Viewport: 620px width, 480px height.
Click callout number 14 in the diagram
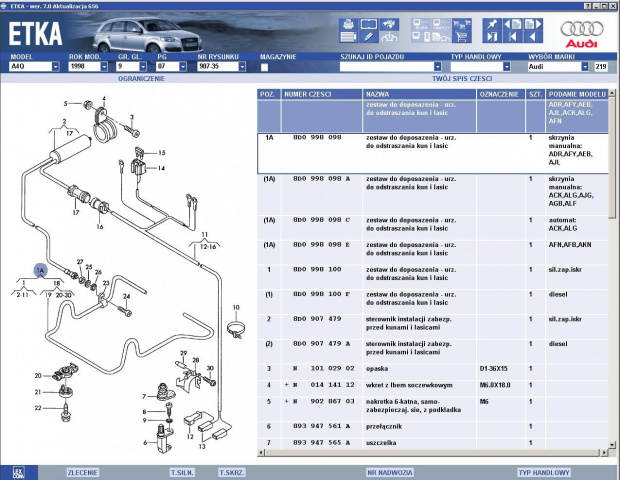pyautogui.click(x=161, y=168)
